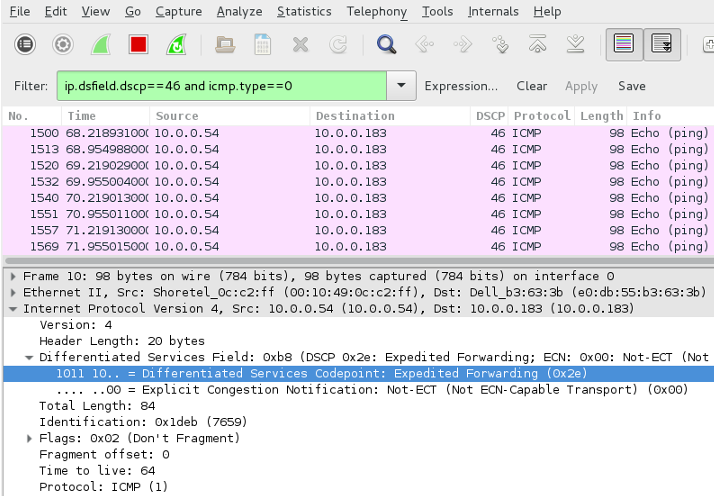Reload the capture file icon
This screenshot has width=714, height=496.
pyautogui.click(x=338, y=45)
